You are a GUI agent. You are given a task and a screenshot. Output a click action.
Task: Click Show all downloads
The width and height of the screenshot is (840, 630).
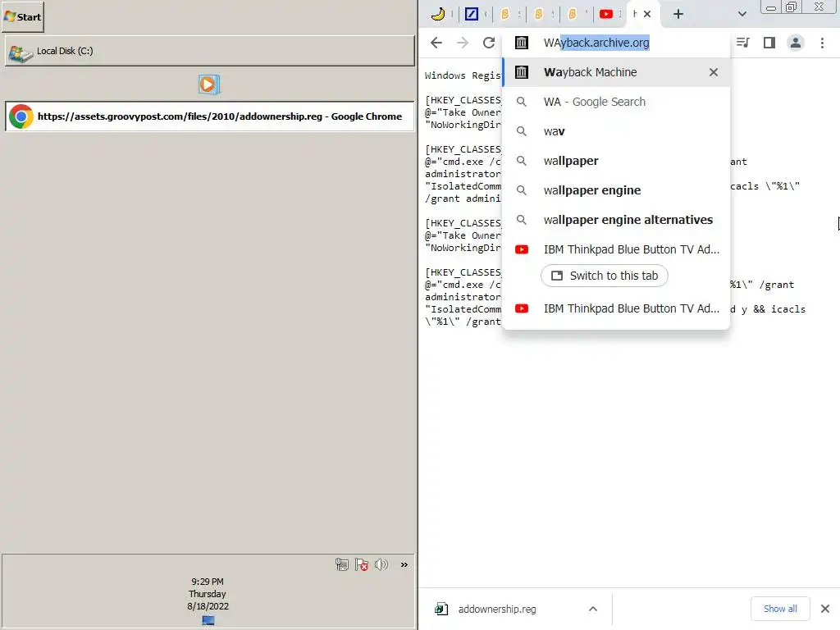(780, 609)
